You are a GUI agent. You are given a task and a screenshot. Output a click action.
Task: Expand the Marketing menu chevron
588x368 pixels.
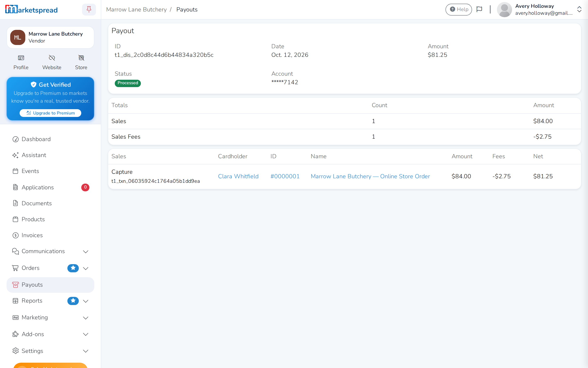point(86,318)
